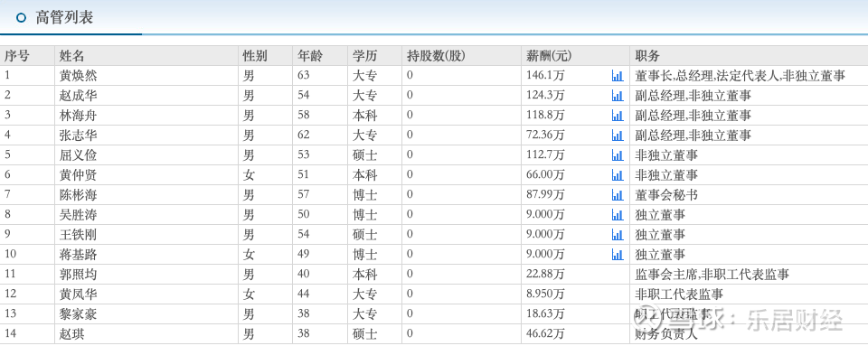Click the 年龄 column header

click(x=309, y=56)
